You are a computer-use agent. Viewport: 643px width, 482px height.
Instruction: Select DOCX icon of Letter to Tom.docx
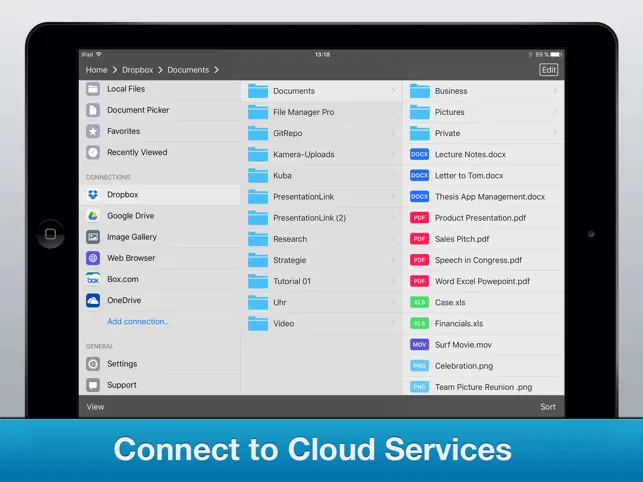(x=419, y=176)
